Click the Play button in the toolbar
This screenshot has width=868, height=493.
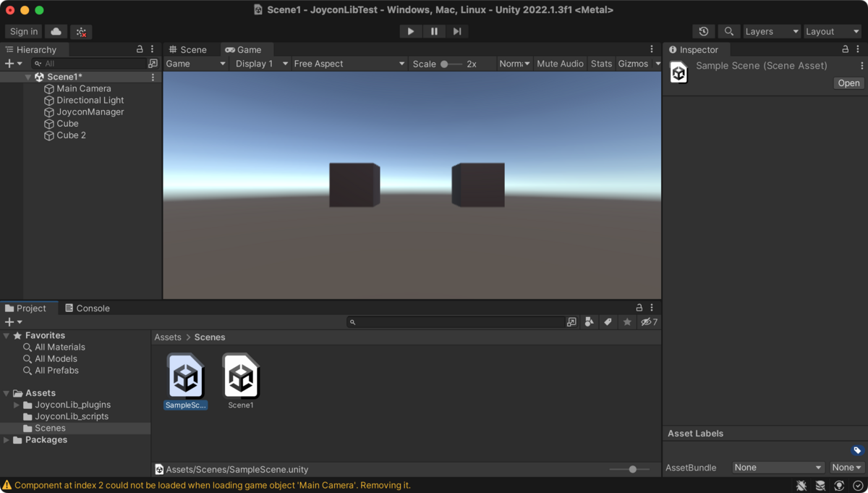(x=410, y=31)
